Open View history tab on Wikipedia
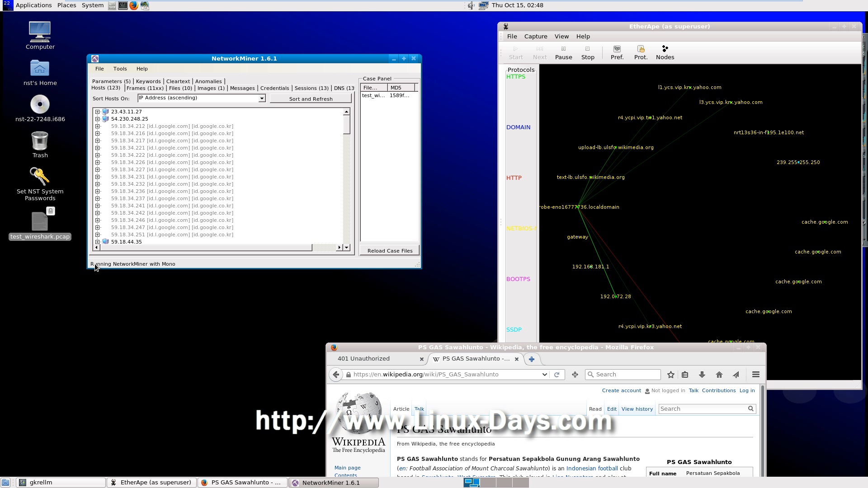The image size is (868, 488). [x=637, y=409]
